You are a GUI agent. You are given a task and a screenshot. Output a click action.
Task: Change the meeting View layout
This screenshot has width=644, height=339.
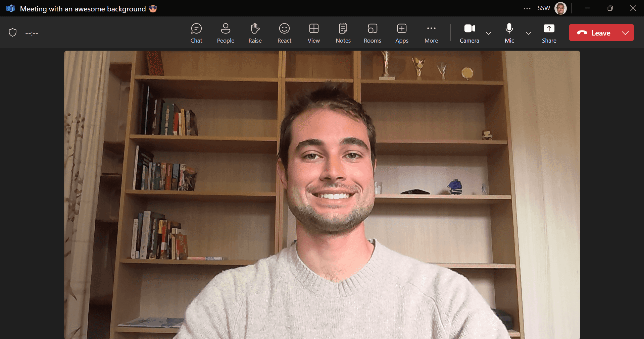click(313, 33)
